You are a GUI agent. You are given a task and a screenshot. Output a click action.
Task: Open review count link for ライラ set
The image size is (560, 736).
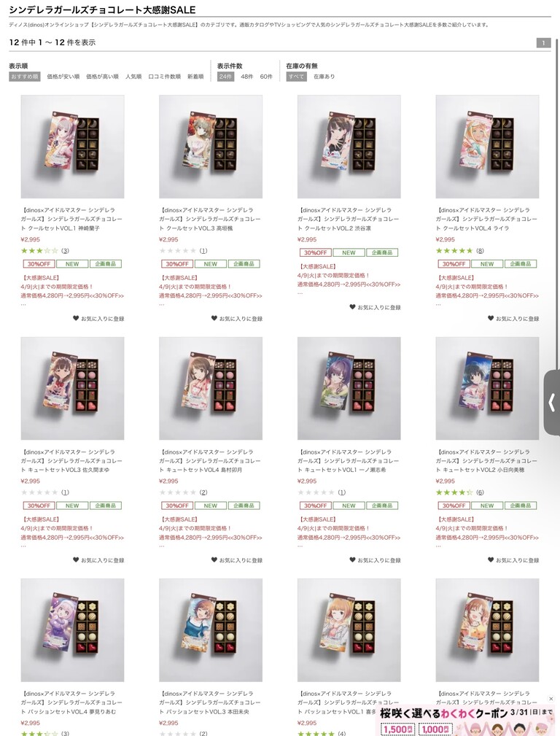pyautogui.click(x=480, y=251)
